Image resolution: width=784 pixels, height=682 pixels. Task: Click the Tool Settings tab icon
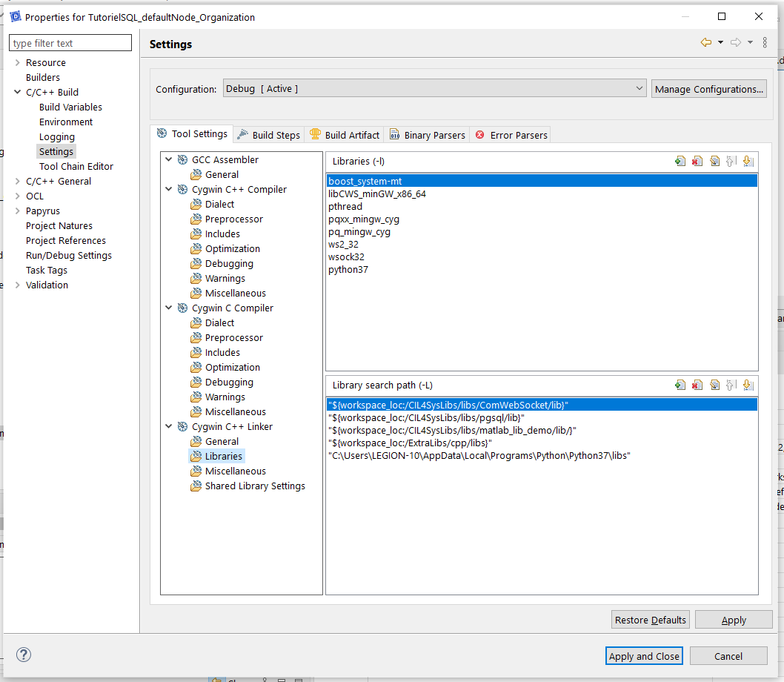pyautogui.click(x=162, y=133)
